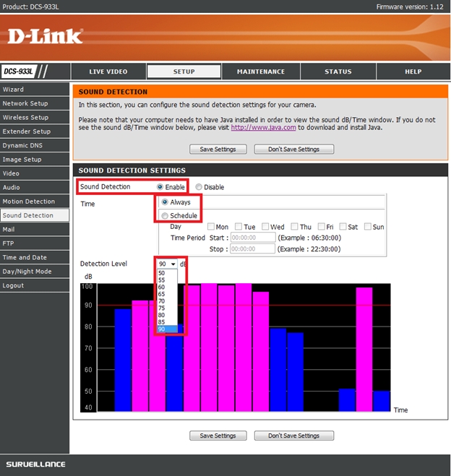
Task: Choose the Schedule time option
Action: coord(166,215)
